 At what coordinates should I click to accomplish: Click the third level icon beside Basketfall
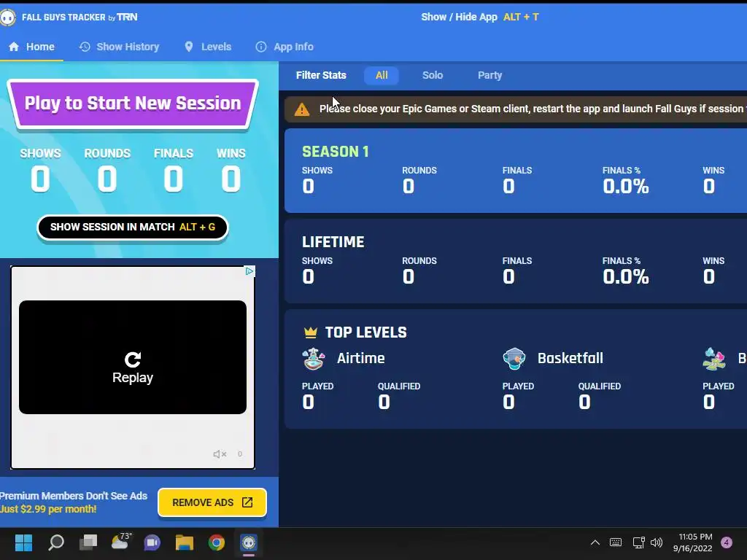[x=714, y=359]
